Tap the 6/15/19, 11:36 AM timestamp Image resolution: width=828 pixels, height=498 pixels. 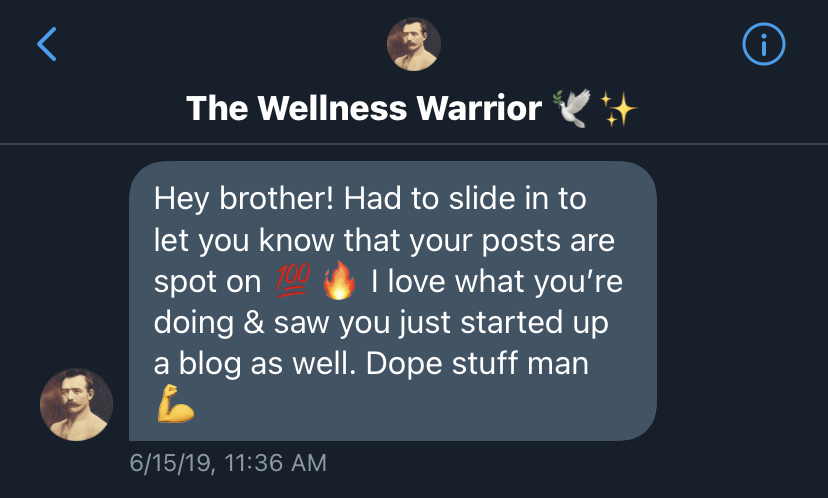228,463
